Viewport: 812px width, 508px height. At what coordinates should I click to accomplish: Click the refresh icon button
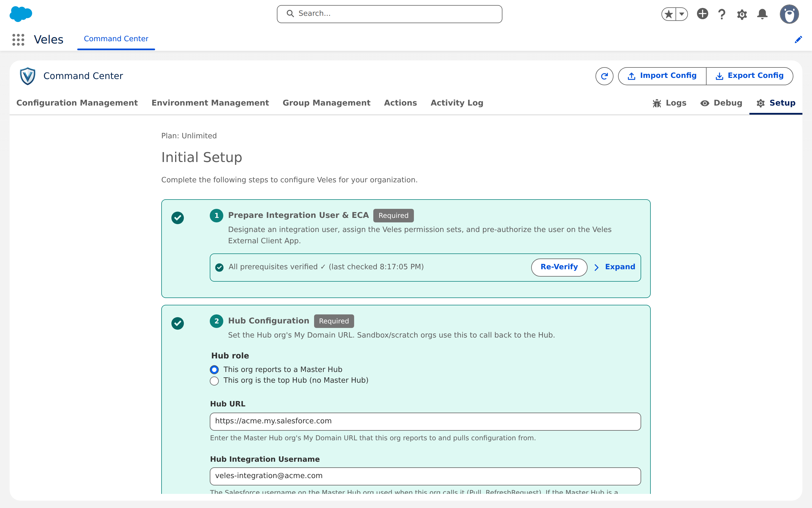(604, 76)
